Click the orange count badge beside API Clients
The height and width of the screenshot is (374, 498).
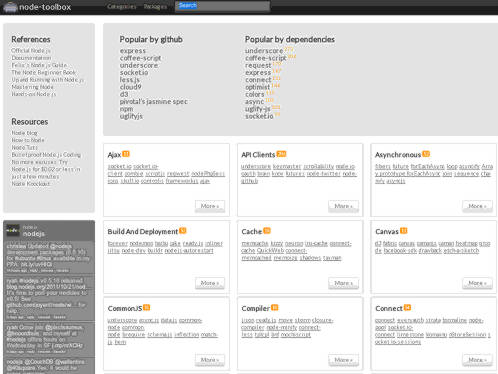(x=281, y=154)
